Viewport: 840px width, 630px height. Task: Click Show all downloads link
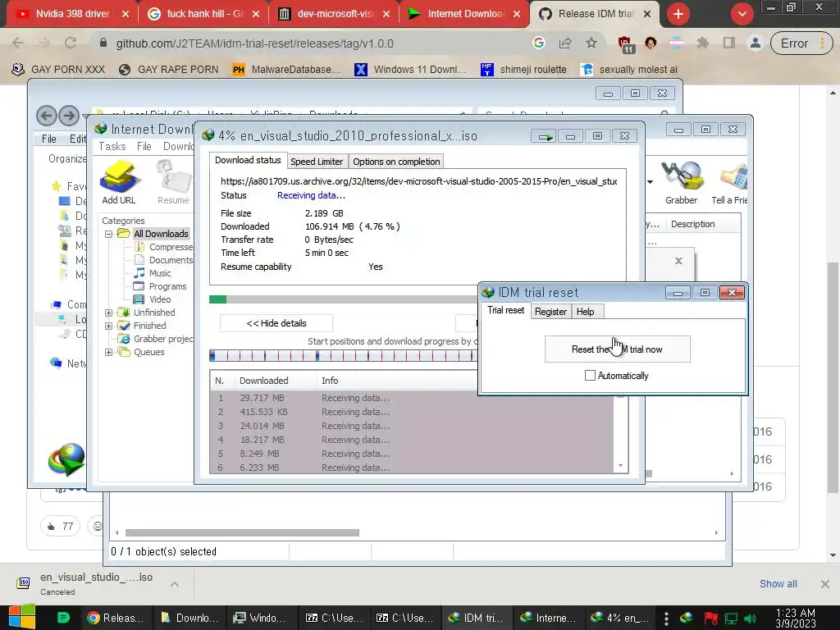(778, 584)
